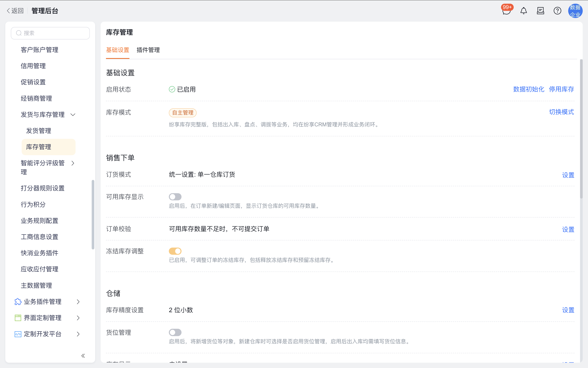Expand 业务插件管理 chevron

(x=78, y=302)
